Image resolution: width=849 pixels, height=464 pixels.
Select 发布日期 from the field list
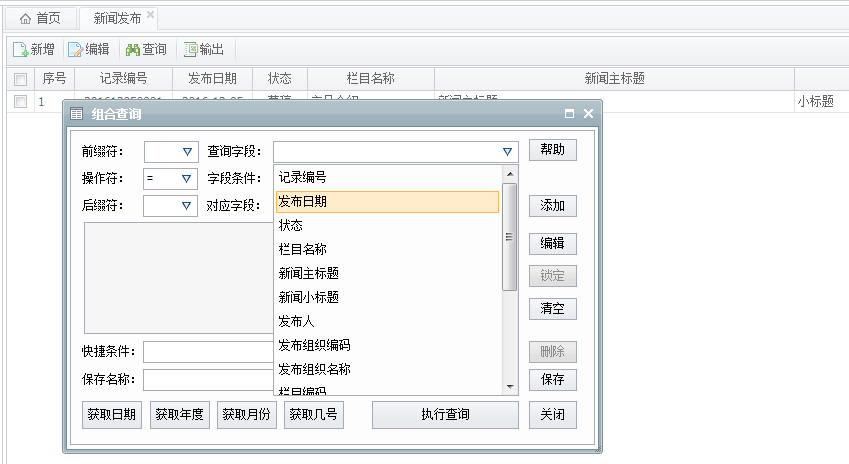point(386,201)
